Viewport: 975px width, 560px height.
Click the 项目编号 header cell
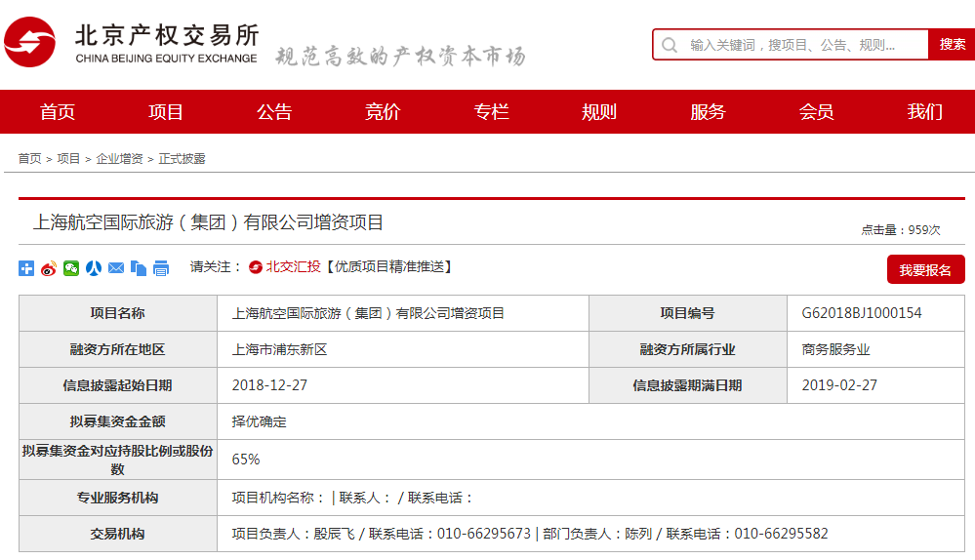click(688, 313)
